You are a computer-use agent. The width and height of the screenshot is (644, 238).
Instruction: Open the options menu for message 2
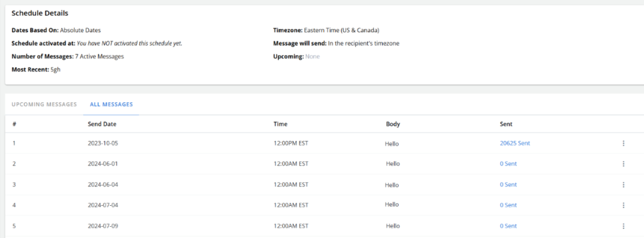[623, 164]
